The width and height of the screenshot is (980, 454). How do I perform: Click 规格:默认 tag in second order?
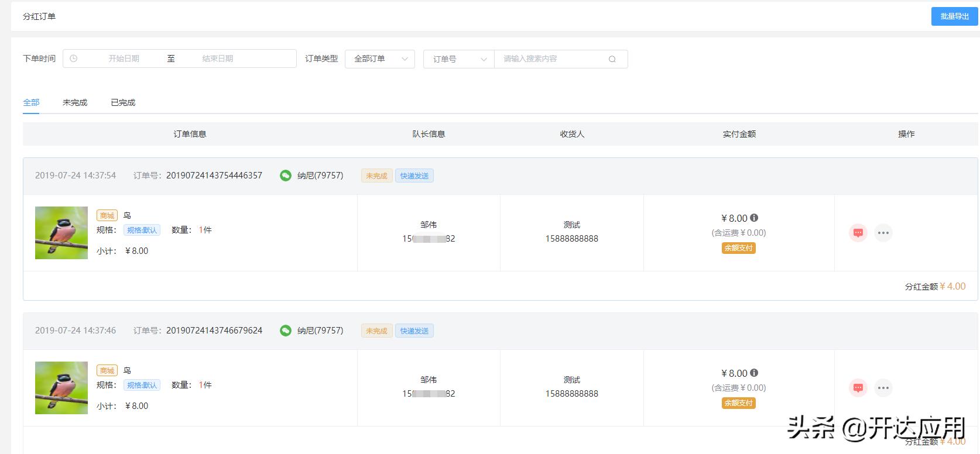tap(142, 385)
